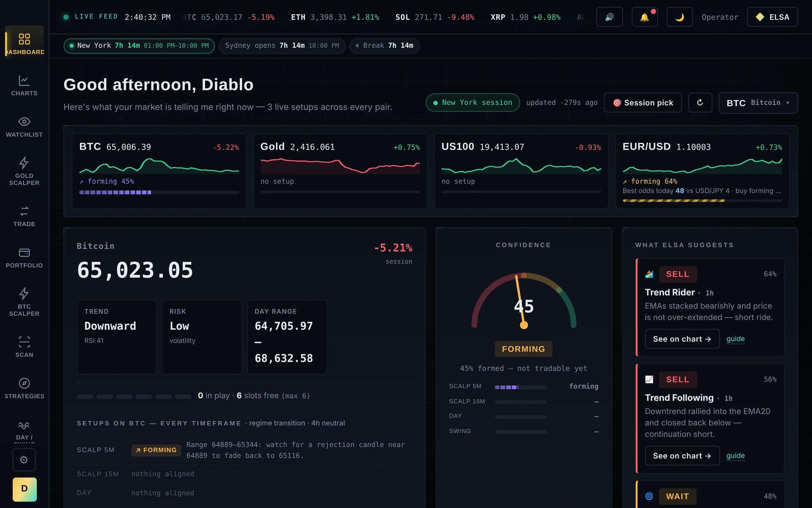The image size is (812, 508).
Task: Click the Trend Following chart icon
Action: [649, 380]
